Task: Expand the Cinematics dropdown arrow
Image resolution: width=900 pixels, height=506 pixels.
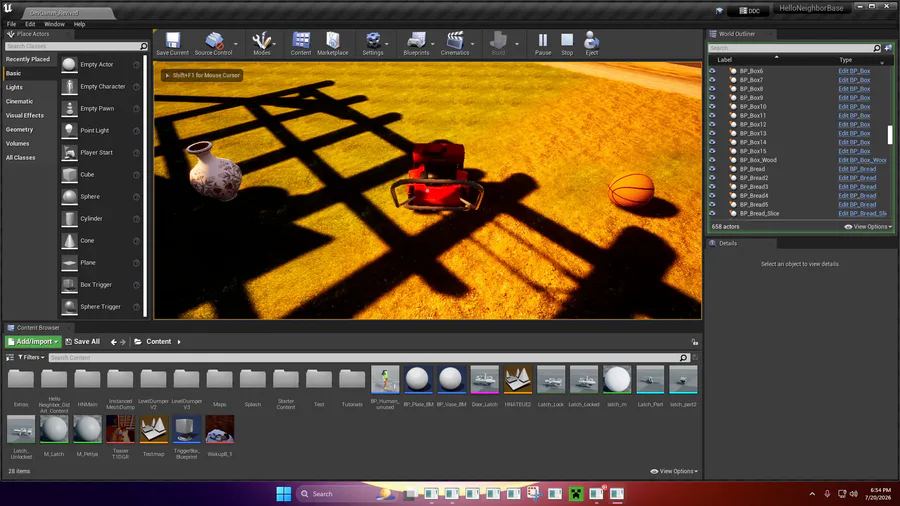Action: [472, 44]
